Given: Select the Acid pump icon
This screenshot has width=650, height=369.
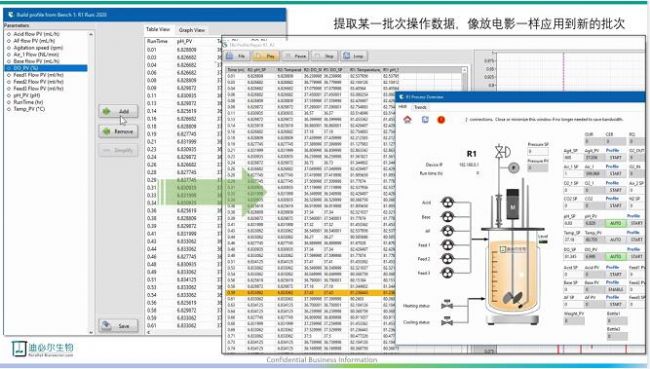Looking at the screenshot, I should coord(447,202).
